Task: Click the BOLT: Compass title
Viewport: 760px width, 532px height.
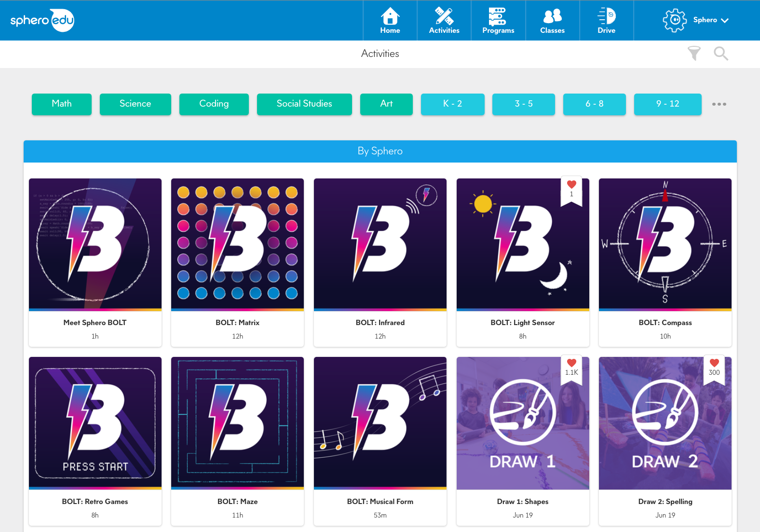Action: 665,323
